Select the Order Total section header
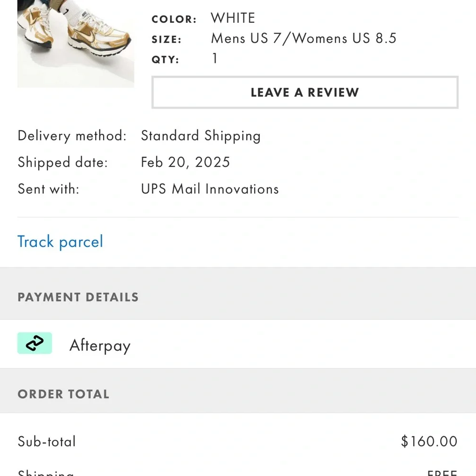 point(63,394)
